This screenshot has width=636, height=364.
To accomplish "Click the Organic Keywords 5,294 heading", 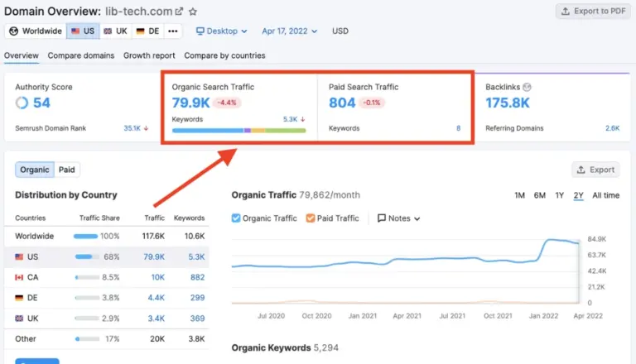I will (285, 347).
